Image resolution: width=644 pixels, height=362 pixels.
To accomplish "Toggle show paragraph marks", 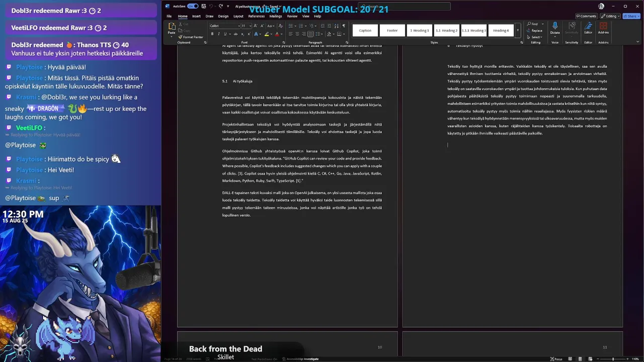I will point(344,26).
